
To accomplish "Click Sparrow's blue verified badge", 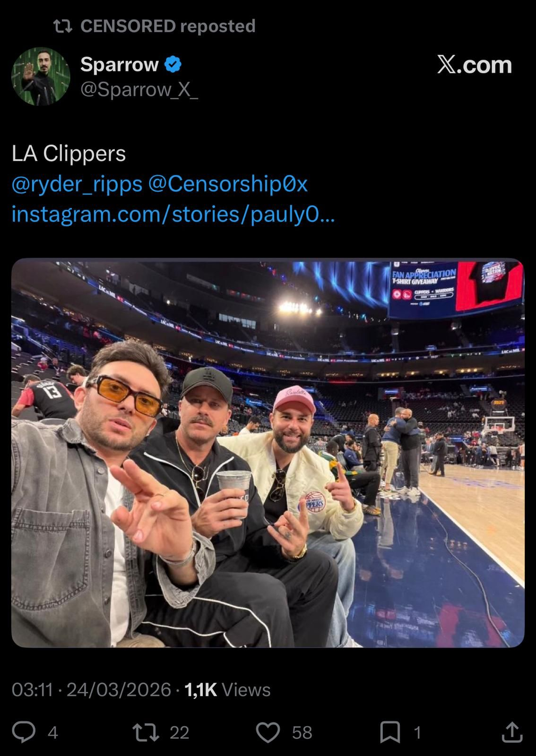I will 173,64.
